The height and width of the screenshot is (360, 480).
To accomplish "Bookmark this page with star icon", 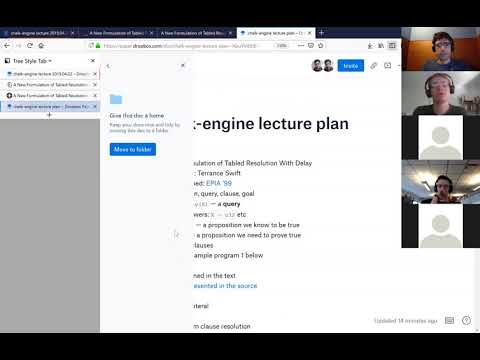I will click(x=321, y=45).
